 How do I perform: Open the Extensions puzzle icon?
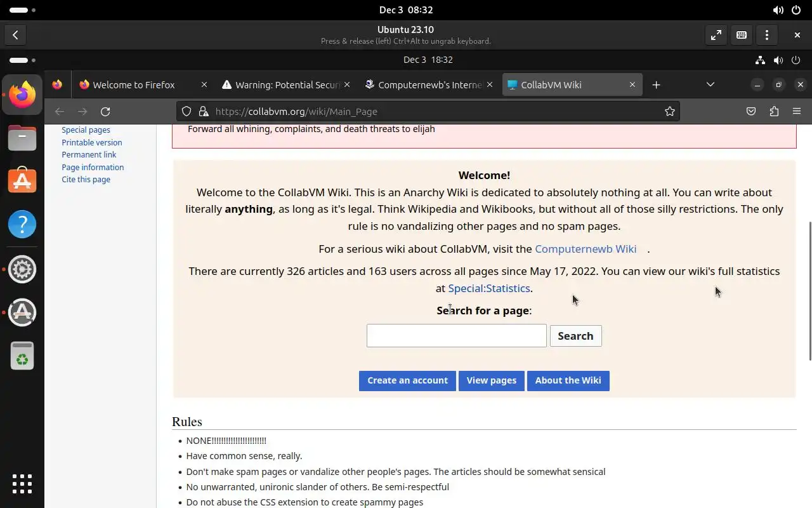[774, 111]
